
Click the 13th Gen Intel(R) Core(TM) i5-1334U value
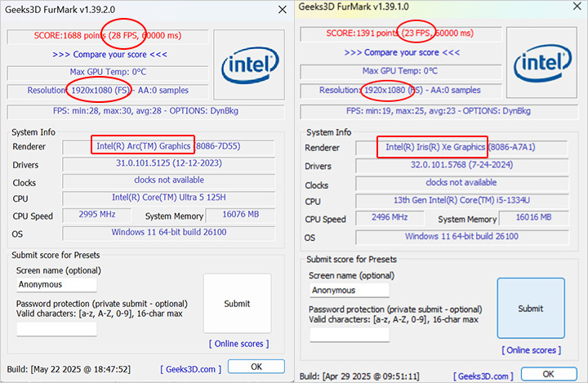[x=461, y=200]
